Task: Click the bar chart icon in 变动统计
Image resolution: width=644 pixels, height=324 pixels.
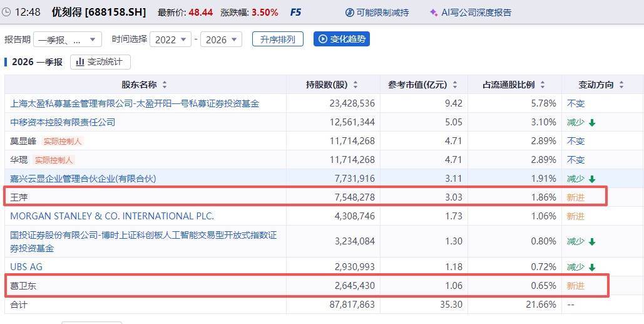Action: [79, 61]
